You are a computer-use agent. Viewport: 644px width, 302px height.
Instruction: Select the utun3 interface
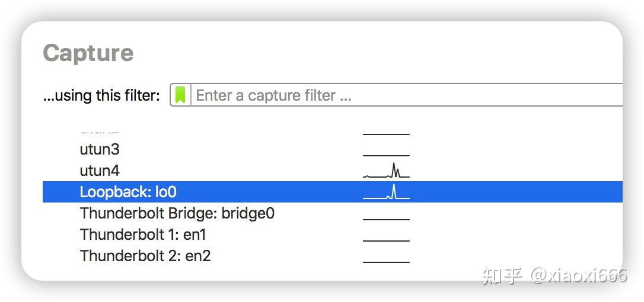(x=100, y=149)
